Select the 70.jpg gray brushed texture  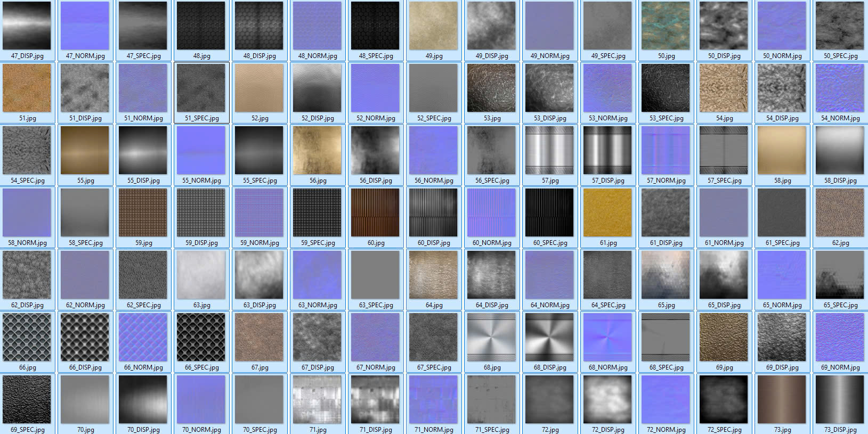(x=85, y=399)
